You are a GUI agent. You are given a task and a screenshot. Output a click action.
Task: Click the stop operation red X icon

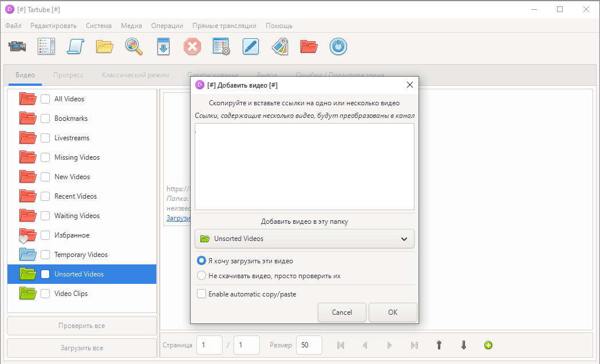(x=192, y=47)
